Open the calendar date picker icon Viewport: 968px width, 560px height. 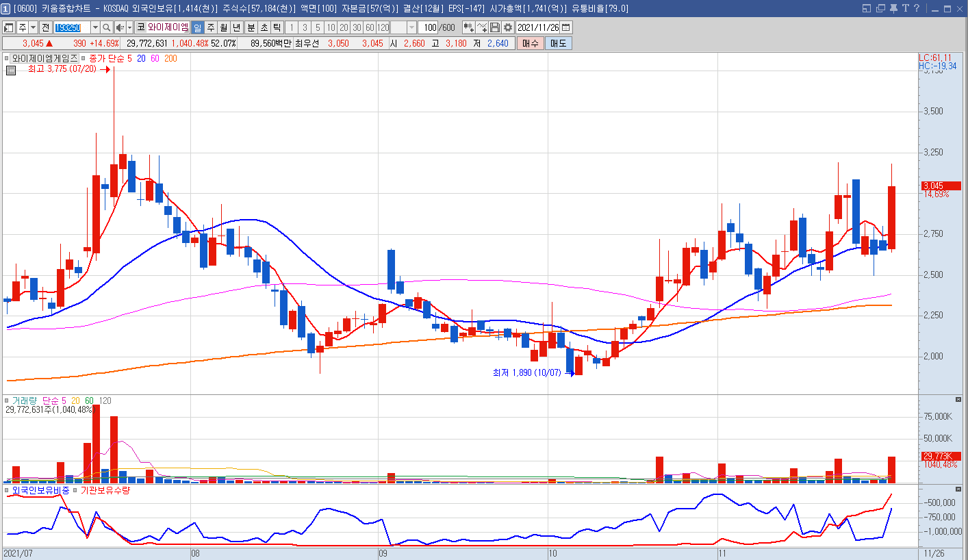pyautogui.click(x=566, y=27)
